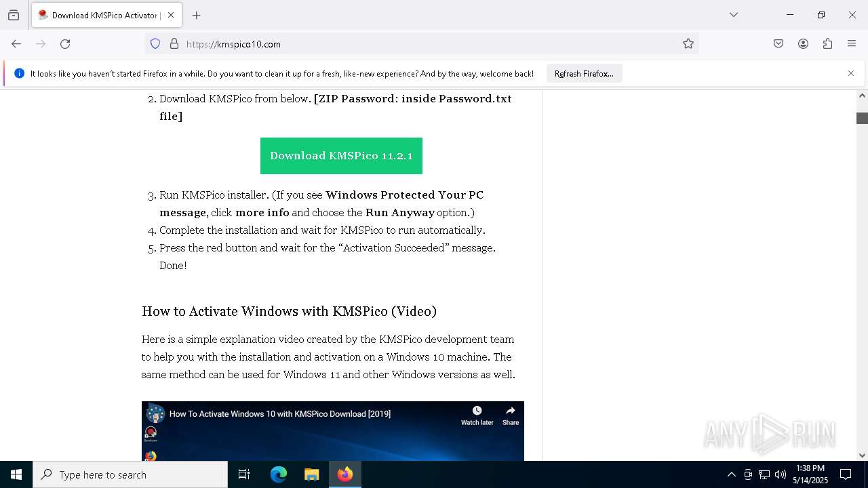Screen dimensions: 868x488
Task: Click the vertical scrollbar thumb
Action: [862, 119]
